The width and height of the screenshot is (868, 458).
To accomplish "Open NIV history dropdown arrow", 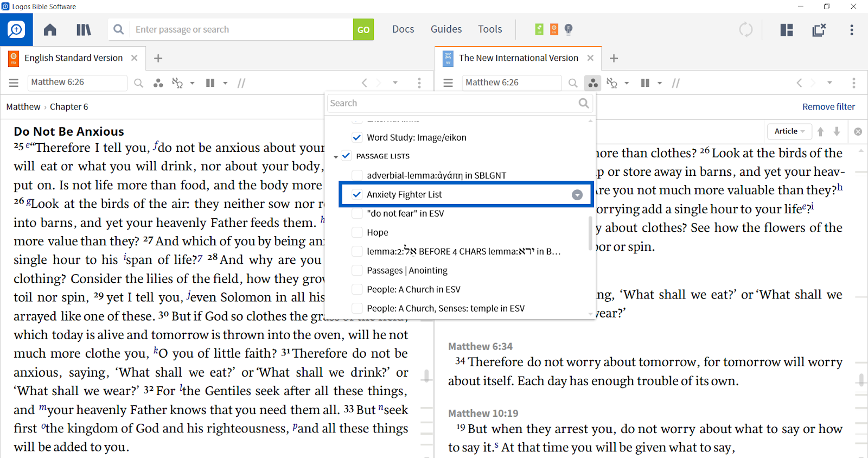I will [x=829, y=83].
